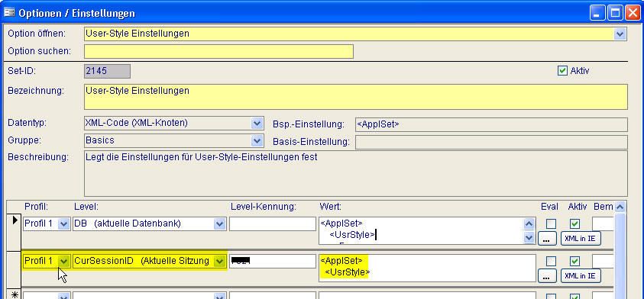
Task: Click the Basis-Einstellung field
Action: tap(491, 143)
